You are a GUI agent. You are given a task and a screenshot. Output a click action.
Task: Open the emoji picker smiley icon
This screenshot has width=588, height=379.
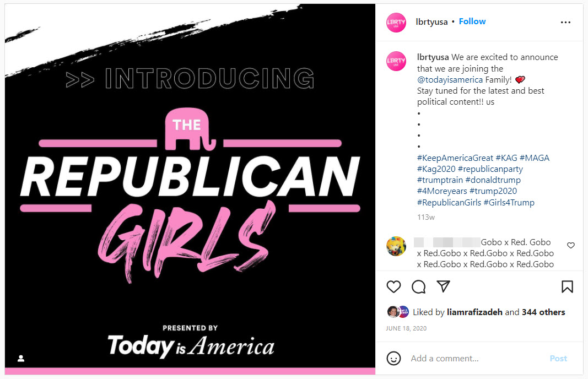click(393, 358)
